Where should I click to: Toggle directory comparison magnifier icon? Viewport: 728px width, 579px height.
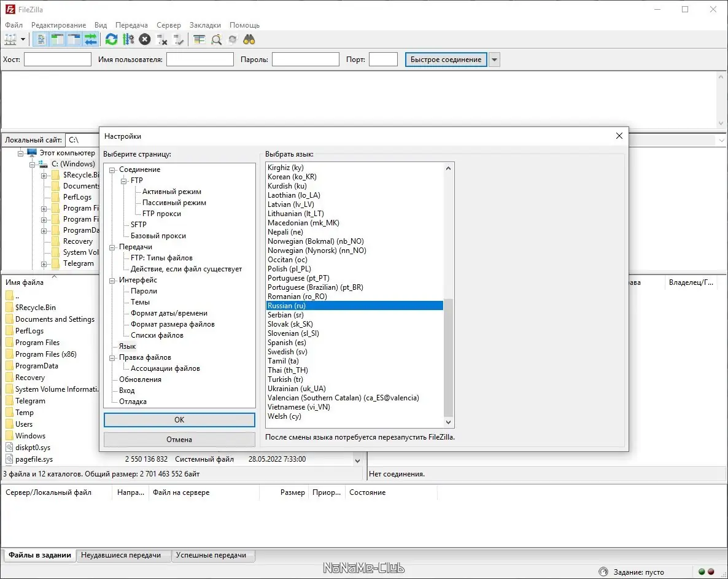point(216,40)
